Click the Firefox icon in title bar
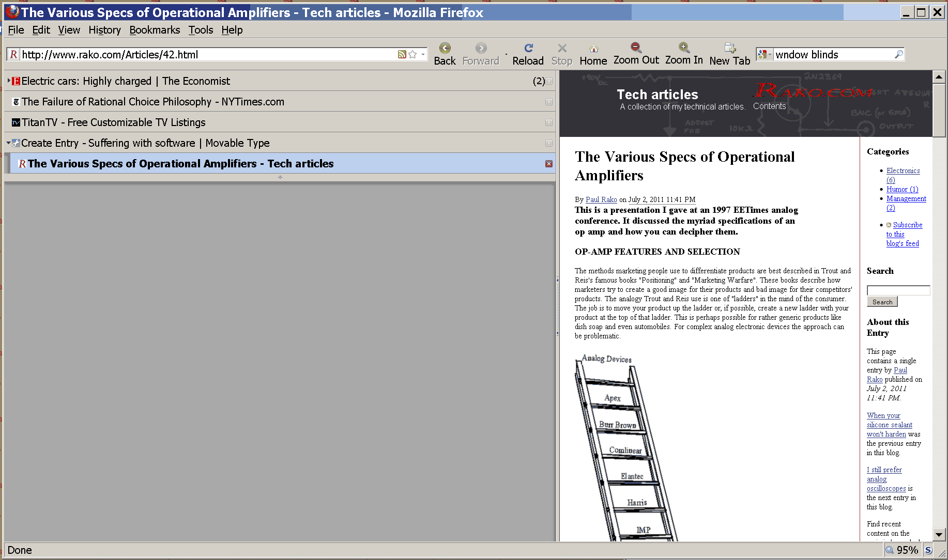Screen dimensions: 948x560 point(12,12)
